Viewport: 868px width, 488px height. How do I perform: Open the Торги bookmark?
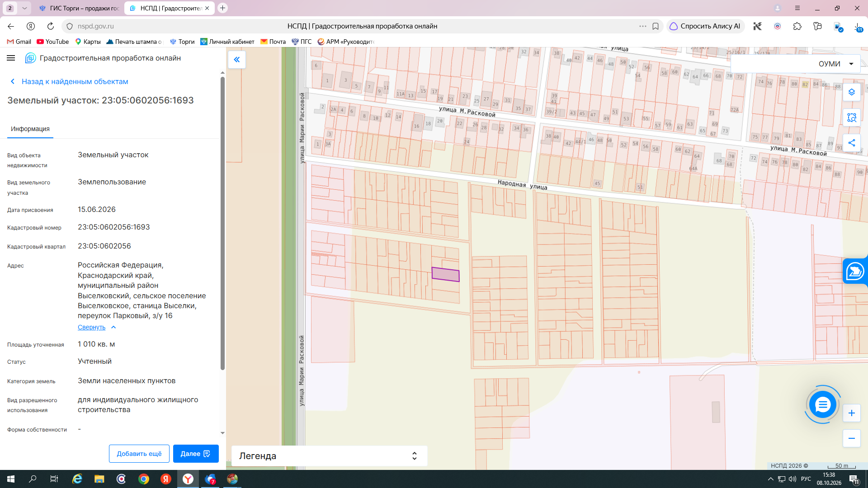(182, 42)
